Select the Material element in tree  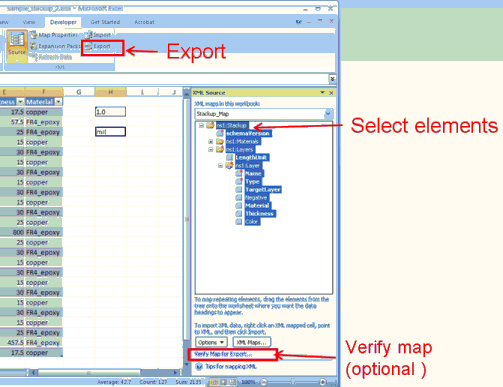tap(257, 205)
